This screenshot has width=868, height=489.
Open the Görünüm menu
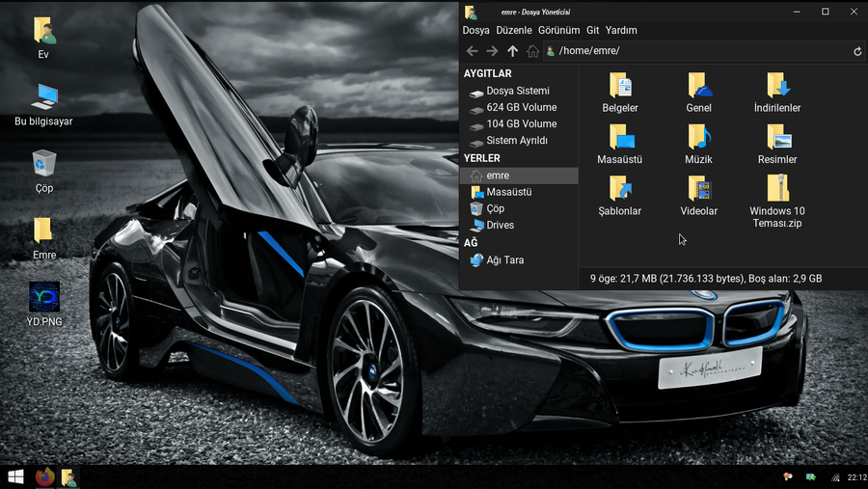(x=559, y=31)
